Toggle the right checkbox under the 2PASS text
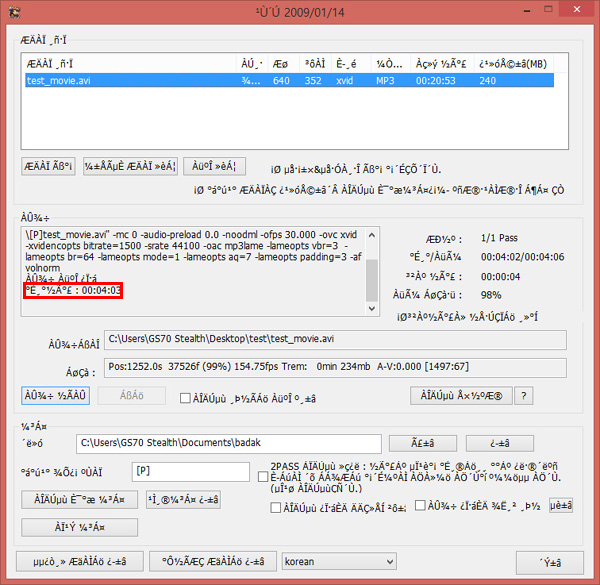The image size is (600, 585). click(x=420, y=505)
